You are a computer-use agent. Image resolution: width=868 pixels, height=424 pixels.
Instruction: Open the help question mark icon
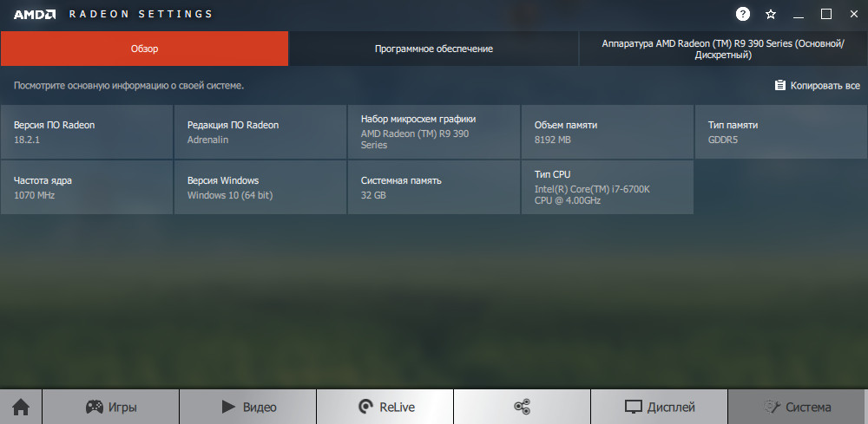coord(742,15)
